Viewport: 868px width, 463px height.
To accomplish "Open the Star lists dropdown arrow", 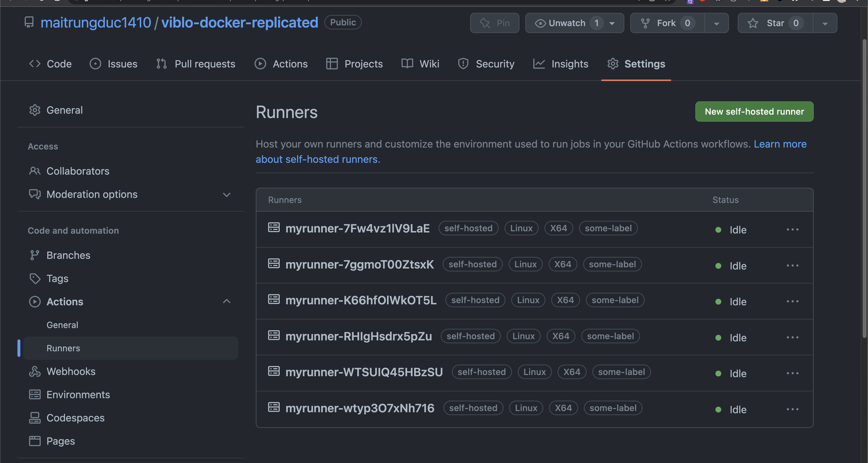I will click(825, 23).
